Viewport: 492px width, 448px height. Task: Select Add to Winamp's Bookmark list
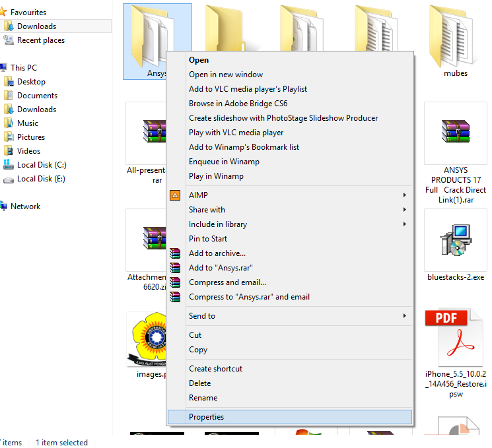pyautogui.click(x=290, y=147)
